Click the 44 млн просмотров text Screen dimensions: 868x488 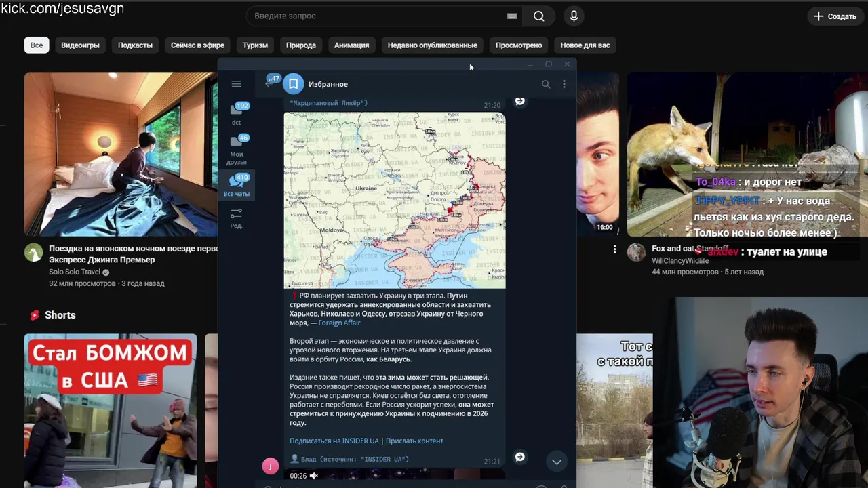tap(685, 272)
